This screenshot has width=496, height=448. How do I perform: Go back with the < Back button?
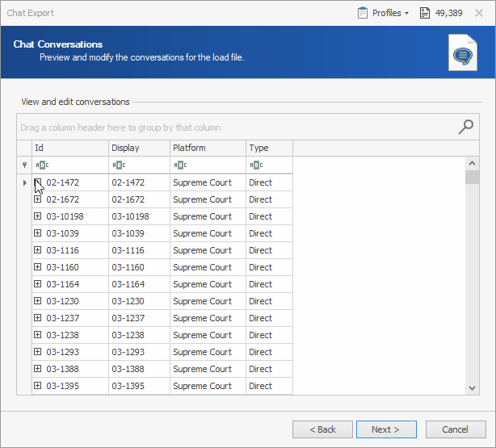(322, 429)
